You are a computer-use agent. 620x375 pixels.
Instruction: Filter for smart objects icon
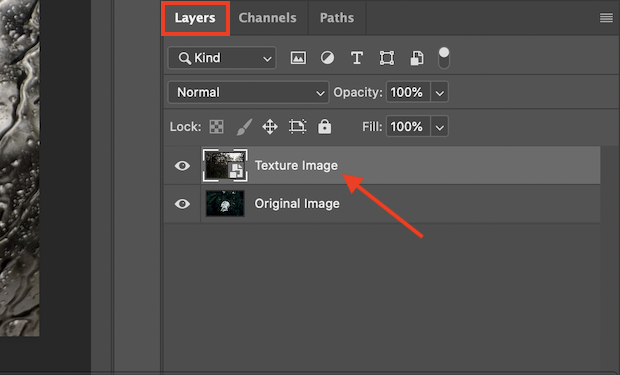pos(417,58)
